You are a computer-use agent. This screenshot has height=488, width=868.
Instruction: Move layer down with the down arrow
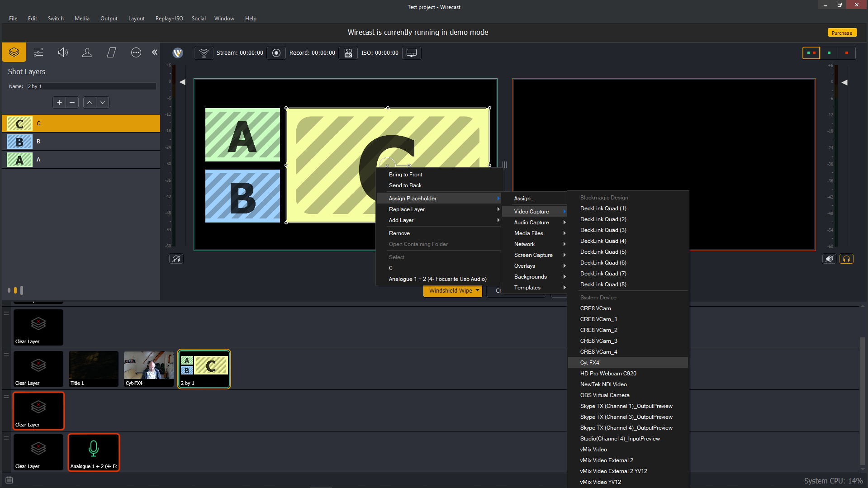103,103
